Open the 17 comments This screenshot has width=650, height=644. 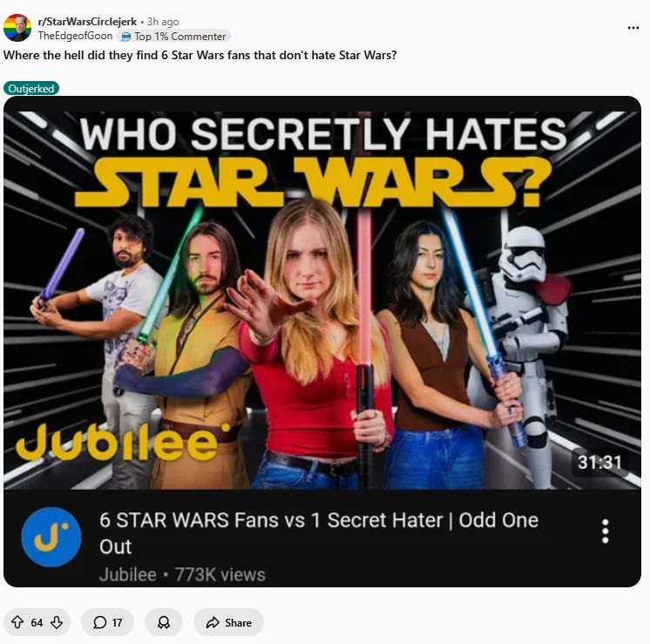pos(108,622)
